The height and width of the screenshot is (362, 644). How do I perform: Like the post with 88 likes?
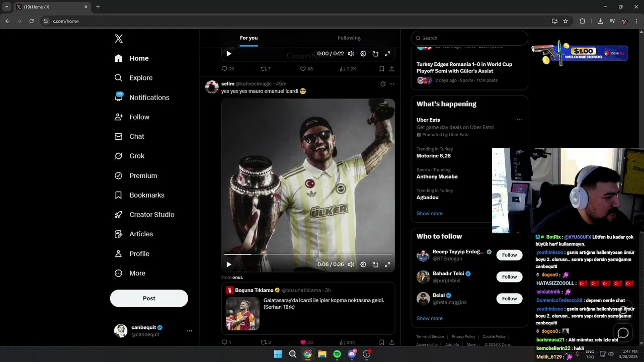pos(306,69)
